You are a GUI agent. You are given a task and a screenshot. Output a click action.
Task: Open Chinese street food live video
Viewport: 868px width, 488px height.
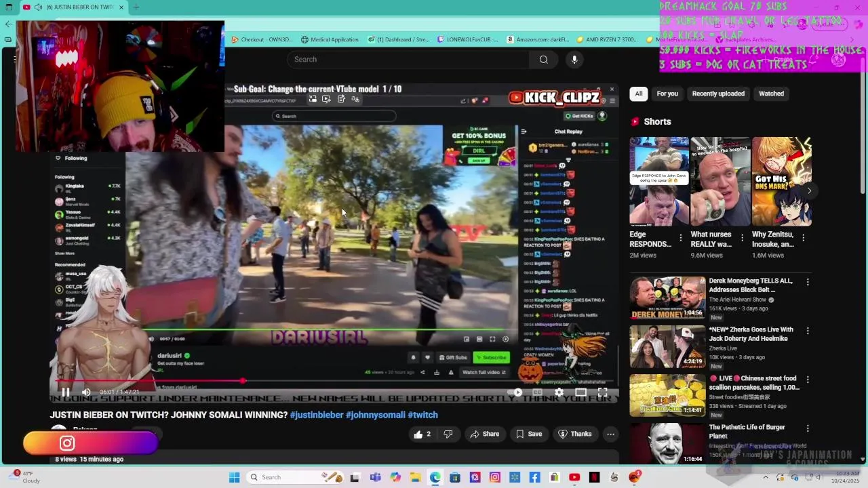pos(667,395)
